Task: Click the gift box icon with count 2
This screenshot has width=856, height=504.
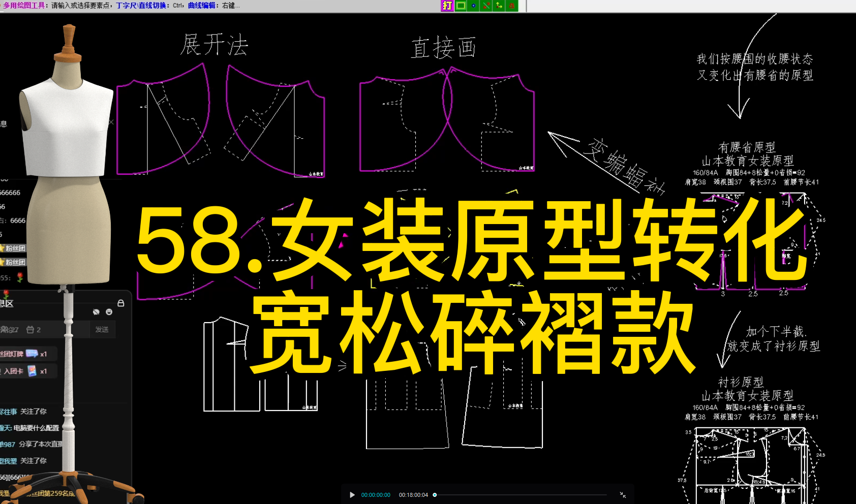Action: click(x=34, y=330)
